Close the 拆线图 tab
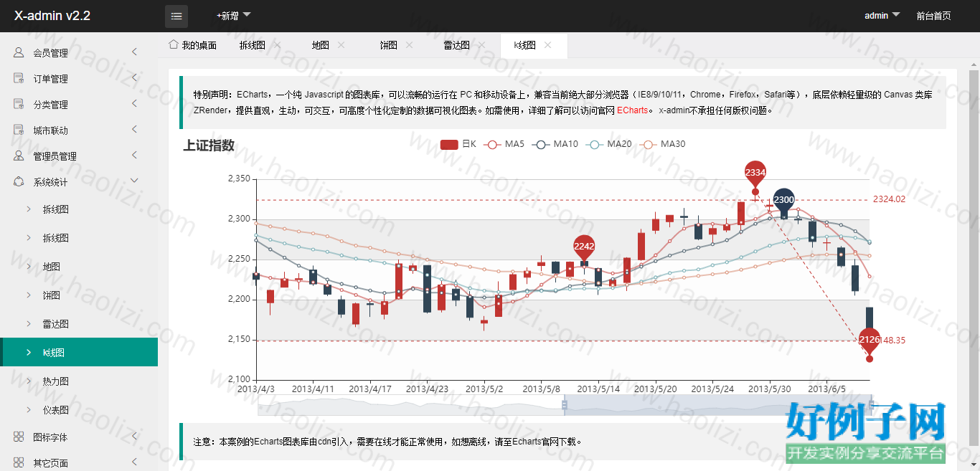980x471 pixels. tap(277, 45)
